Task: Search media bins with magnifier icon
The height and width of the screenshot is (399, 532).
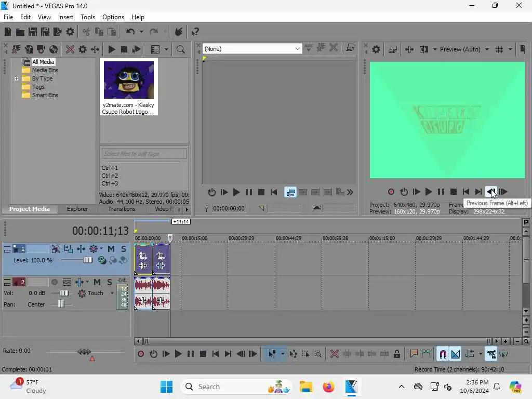Action: click(180, 49)
